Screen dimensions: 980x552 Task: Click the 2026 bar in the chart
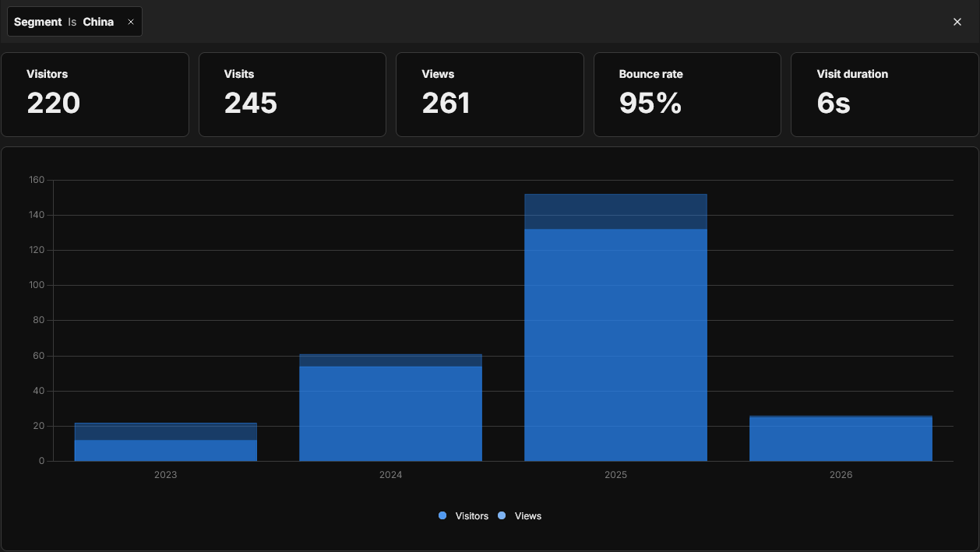coord(841,439)
